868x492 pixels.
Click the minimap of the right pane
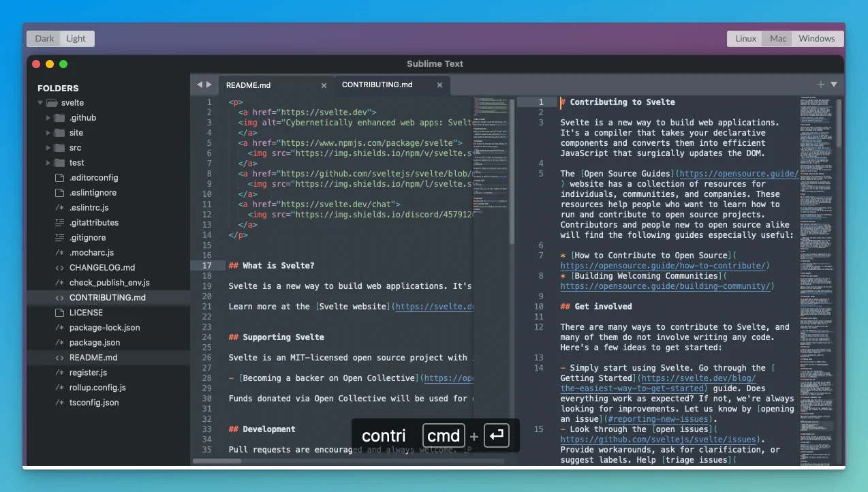click(818, 279)
